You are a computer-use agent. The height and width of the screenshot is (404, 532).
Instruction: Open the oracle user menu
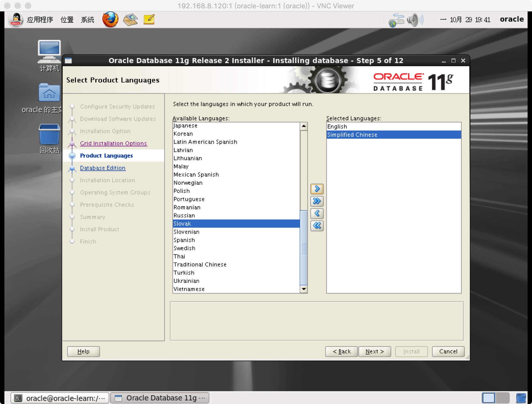511,19
